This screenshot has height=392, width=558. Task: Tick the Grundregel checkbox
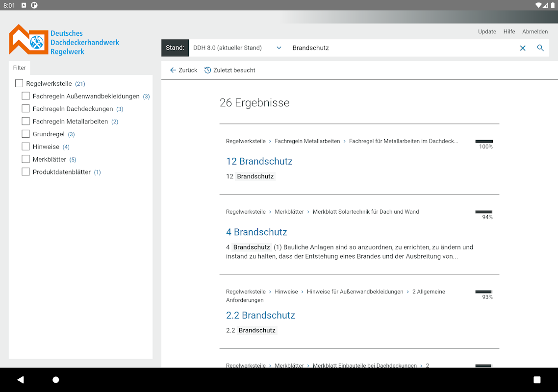pos(25,134)
